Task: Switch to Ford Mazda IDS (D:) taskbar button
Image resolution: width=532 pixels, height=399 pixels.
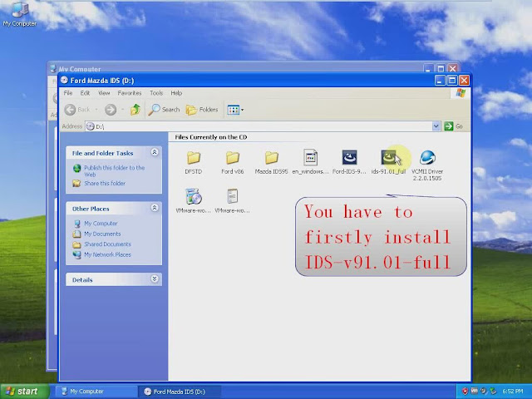Action: (180, 392)
